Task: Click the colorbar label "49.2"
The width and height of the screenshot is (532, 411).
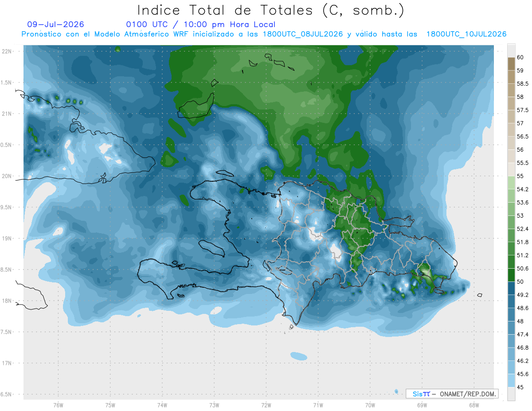Action: 523,295
